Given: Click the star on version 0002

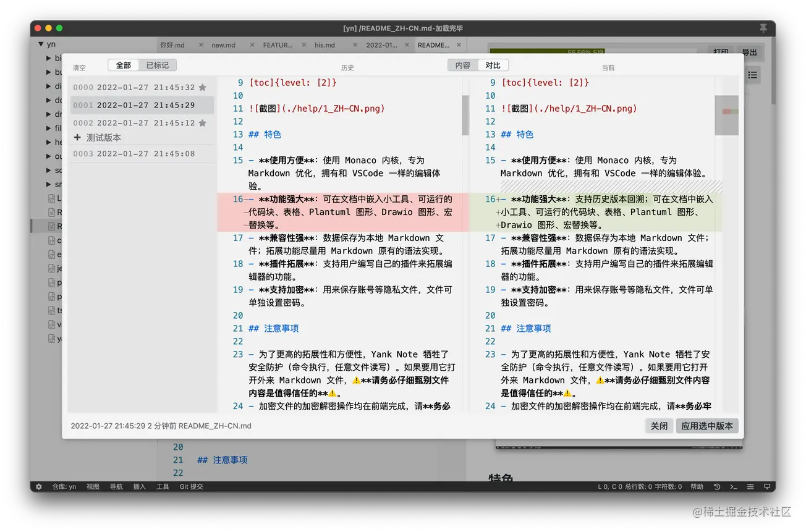Looking at the screenshot, I should tap(202, 123).
